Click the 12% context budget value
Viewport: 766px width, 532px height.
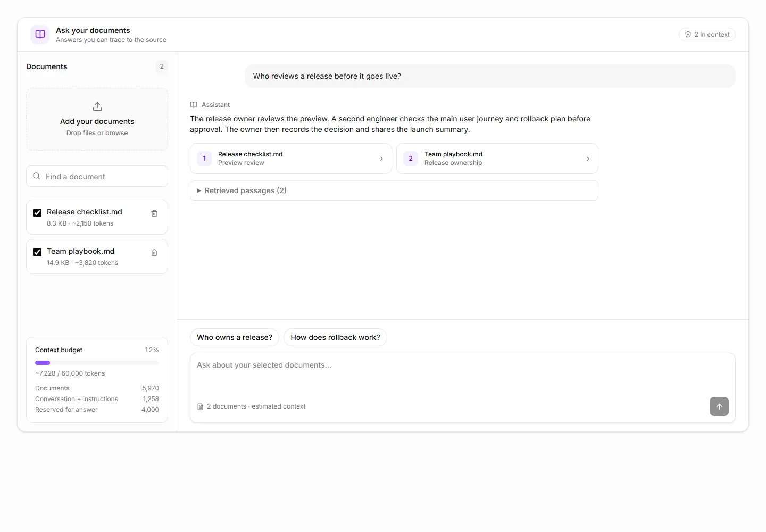point(152,350)
